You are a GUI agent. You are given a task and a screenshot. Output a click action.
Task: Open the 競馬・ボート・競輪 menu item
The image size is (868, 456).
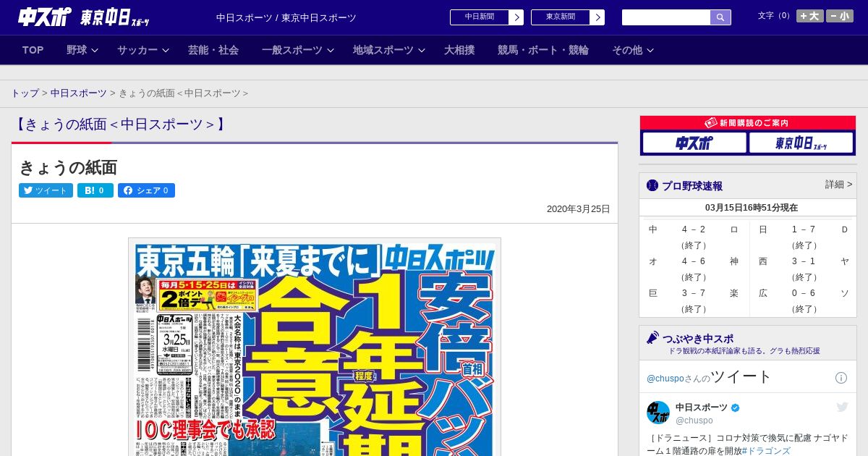pos(543,50)
